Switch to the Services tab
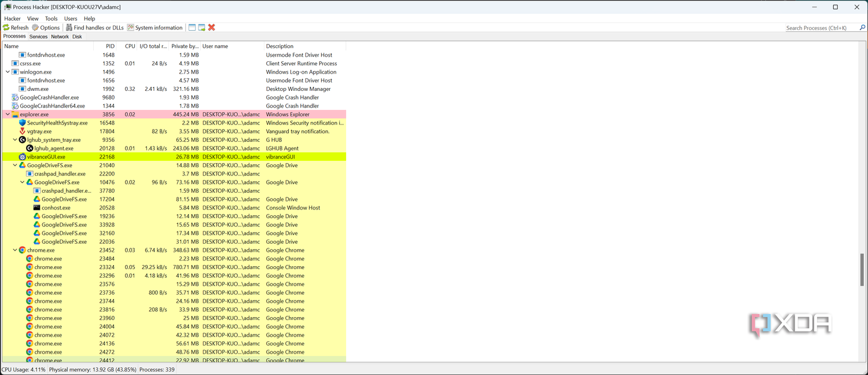868x375 pixels. 38,36
